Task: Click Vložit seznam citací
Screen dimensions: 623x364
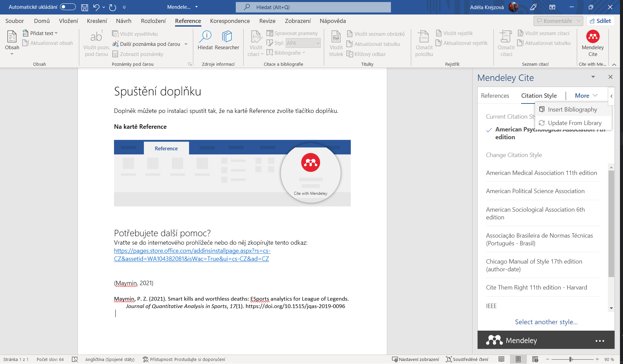Action: pos(543,33)
